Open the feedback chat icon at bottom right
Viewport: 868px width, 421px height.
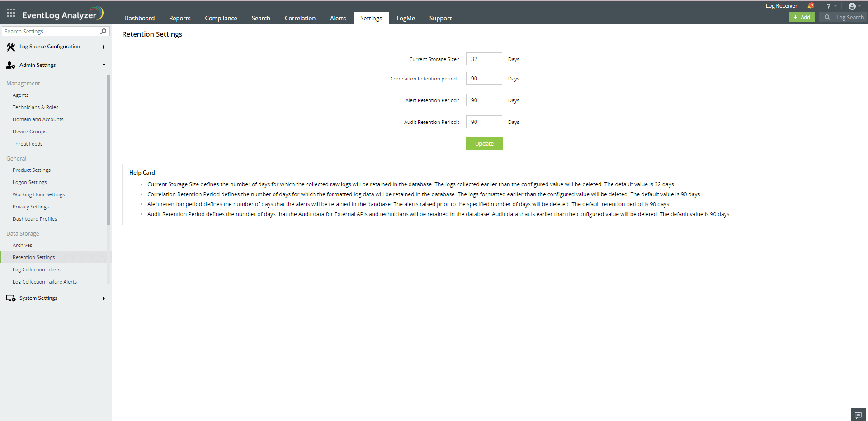[x=858, y=414]
